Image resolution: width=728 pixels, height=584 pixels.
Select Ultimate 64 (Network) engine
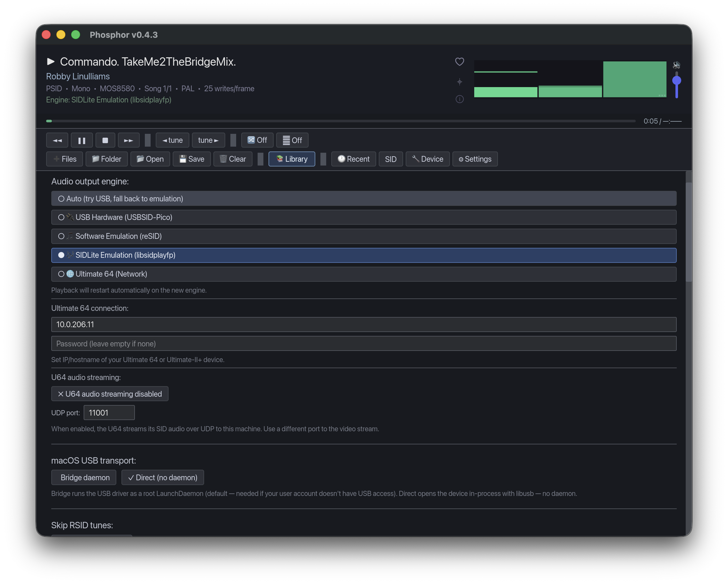click(364, 274)
